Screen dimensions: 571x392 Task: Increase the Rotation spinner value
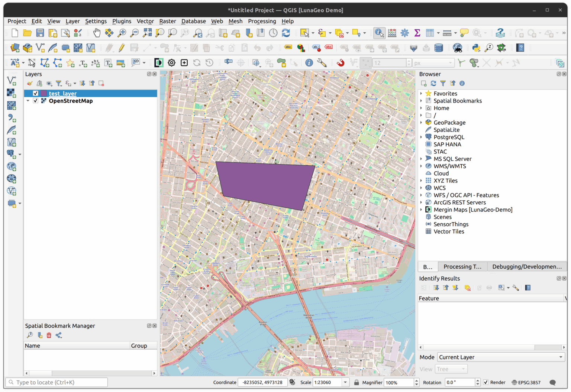478,380
